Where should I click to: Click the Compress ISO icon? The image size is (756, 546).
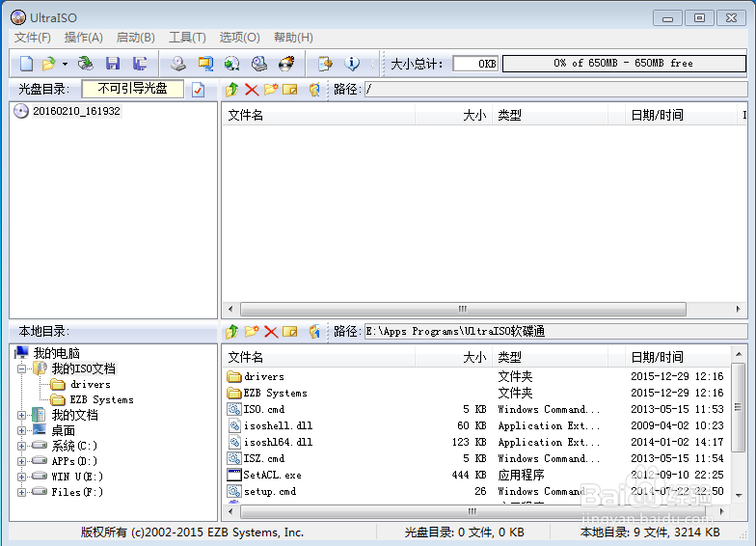205,64
